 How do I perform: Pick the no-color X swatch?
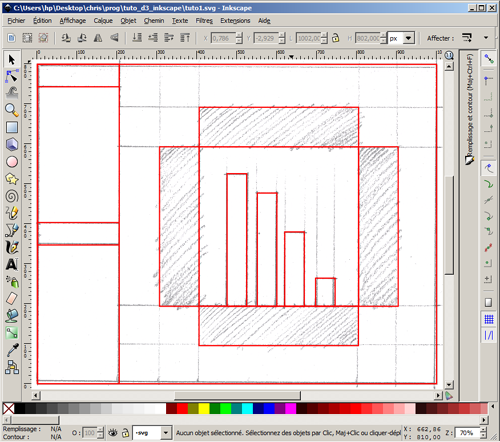[8, 408]
